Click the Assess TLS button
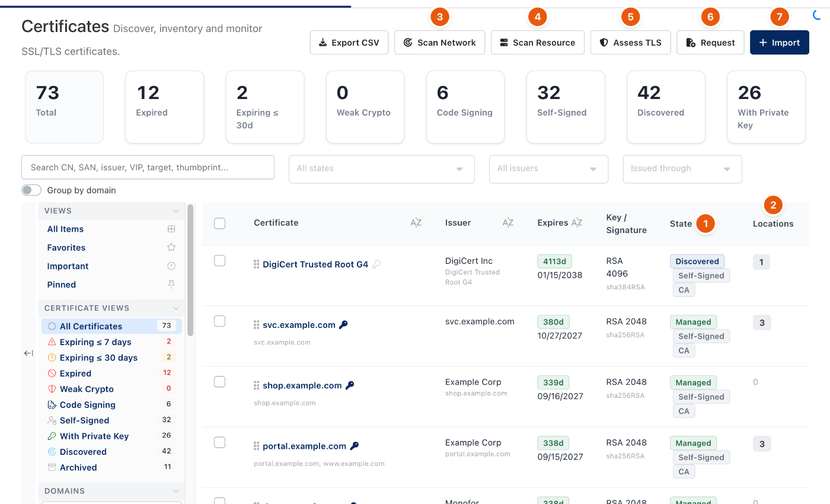 (631, 43)
